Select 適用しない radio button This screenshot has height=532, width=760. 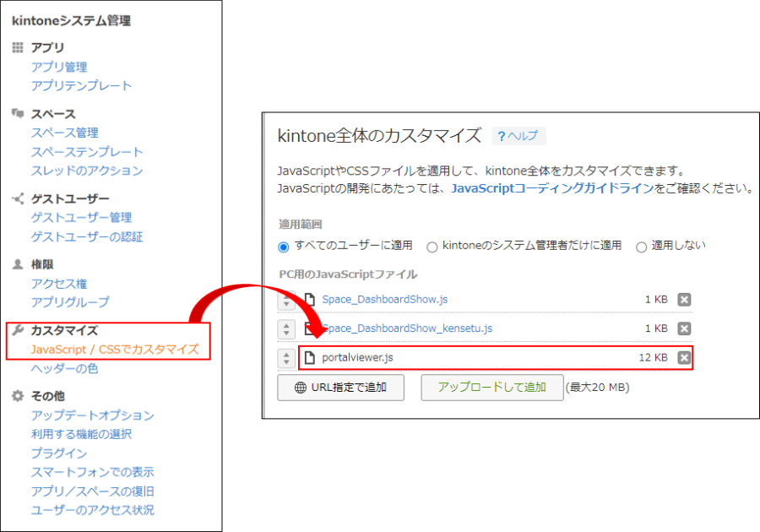tap(641, 247)
